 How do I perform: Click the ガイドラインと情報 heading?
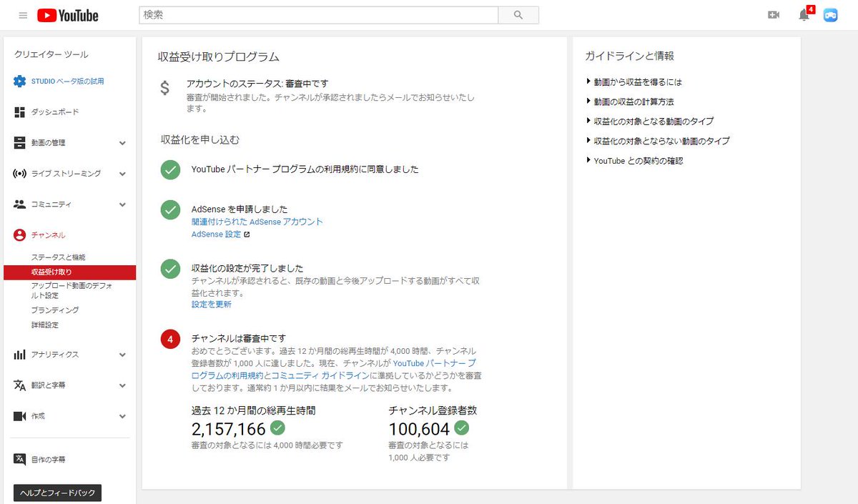[629, 56]
